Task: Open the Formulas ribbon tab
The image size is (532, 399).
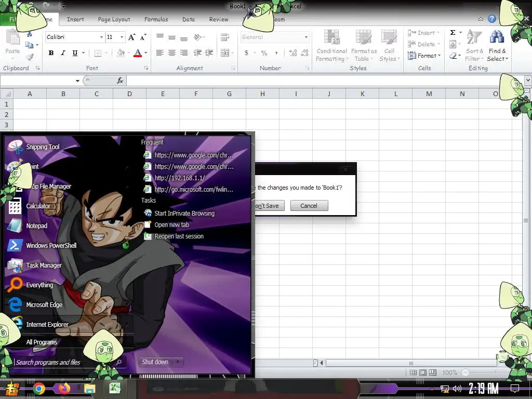Action: pyautogui.click(x=156, y=19)
